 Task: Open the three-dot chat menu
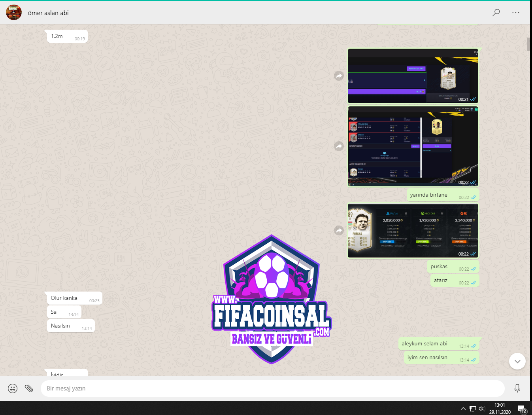point(516,13)
